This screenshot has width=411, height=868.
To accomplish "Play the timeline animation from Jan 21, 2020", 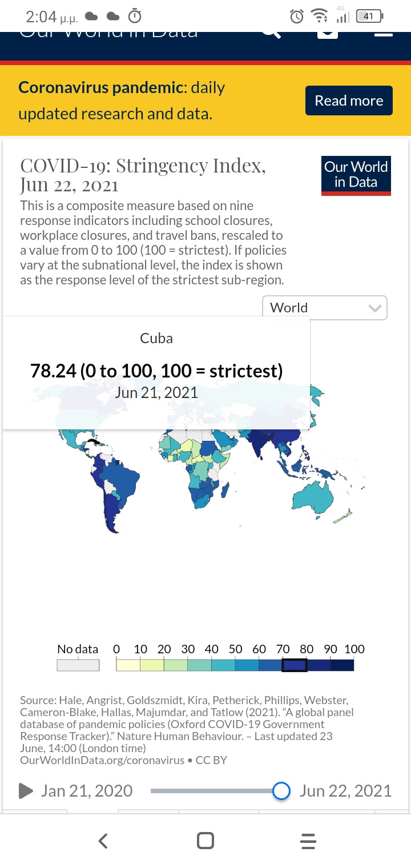I will pyautogui.click(x=26, y=791).
